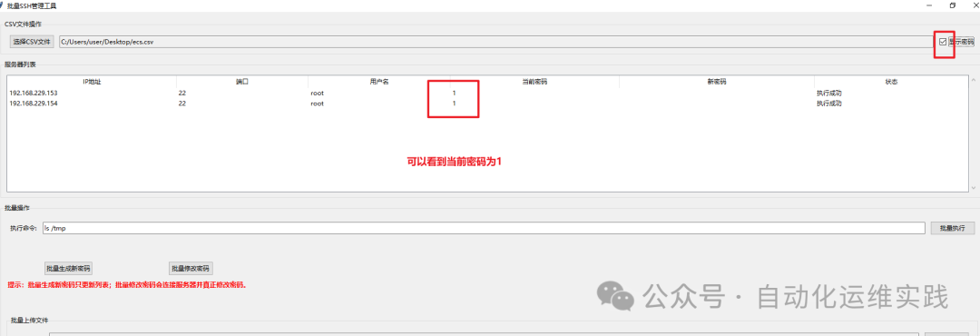Click the 选择CSV文件 button

coord(32,42)
